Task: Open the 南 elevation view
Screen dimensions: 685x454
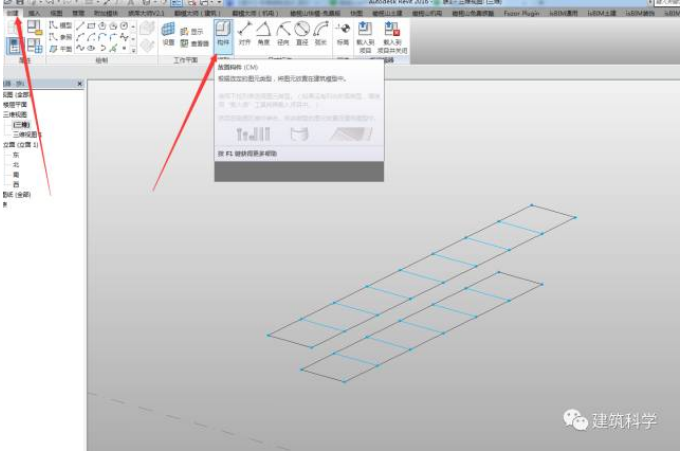Action: [x=16, y=175]
